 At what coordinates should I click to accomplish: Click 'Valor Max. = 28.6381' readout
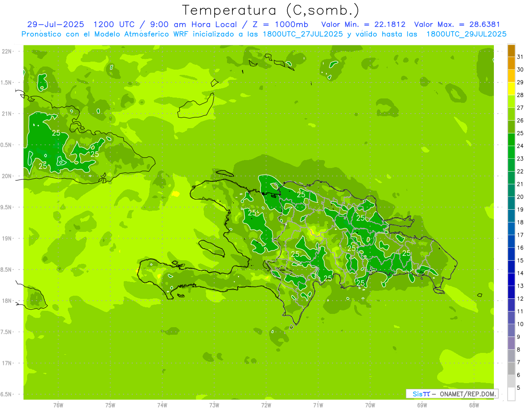click(x=457, y=24)
